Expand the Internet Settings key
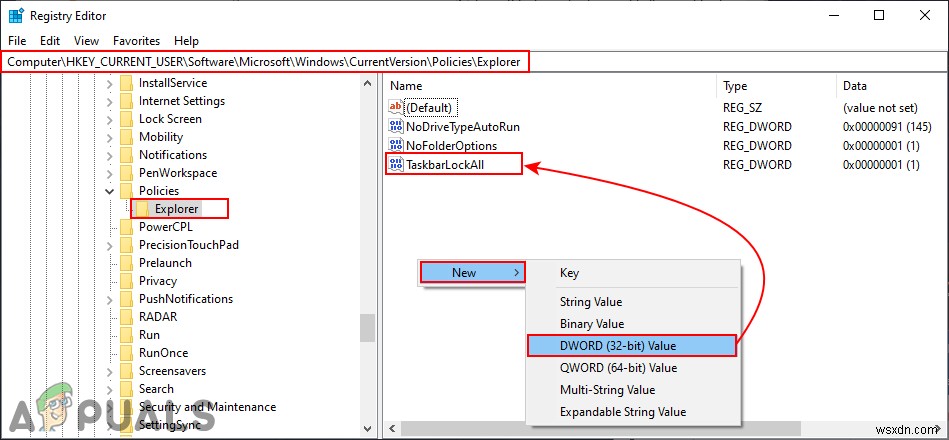The image size is (949, 440). 110,102
